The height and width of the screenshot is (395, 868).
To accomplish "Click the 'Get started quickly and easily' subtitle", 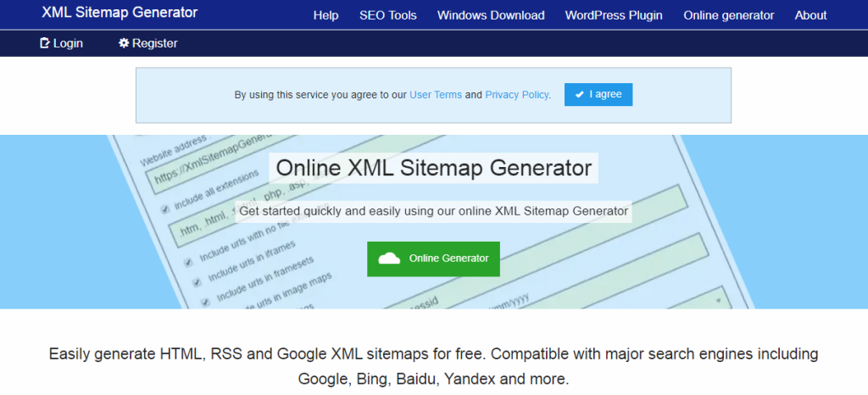I will pyautogui.click(x=433, y=211).
